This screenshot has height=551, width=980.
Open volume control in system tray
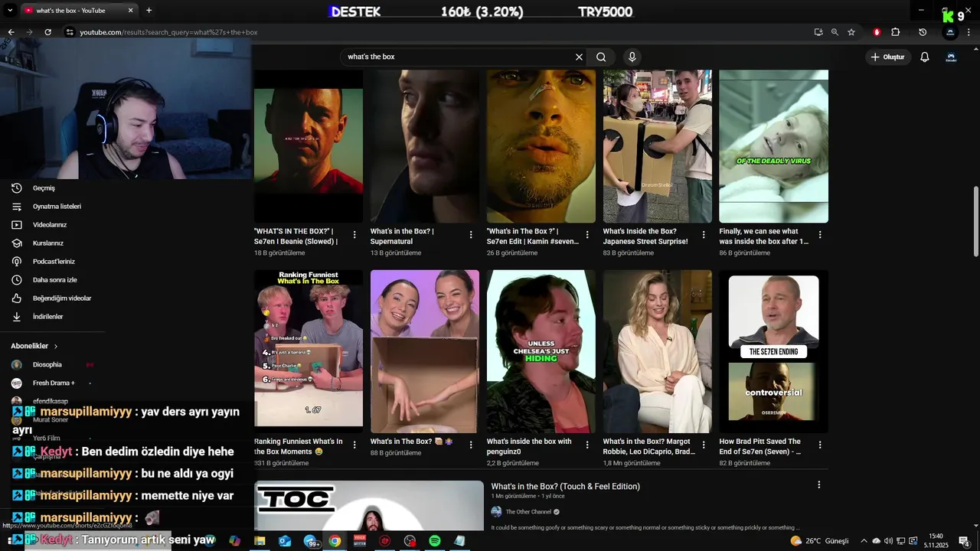coord(888,541)
